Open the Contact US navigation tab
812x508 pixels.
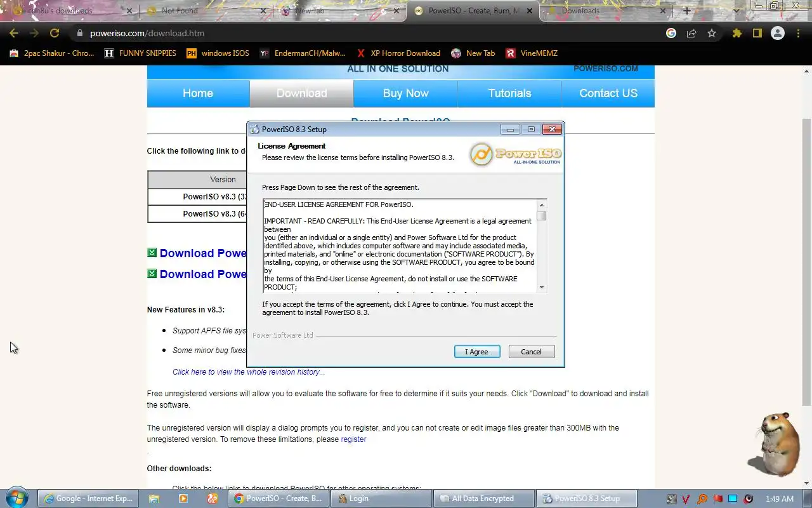pos(608,93)
